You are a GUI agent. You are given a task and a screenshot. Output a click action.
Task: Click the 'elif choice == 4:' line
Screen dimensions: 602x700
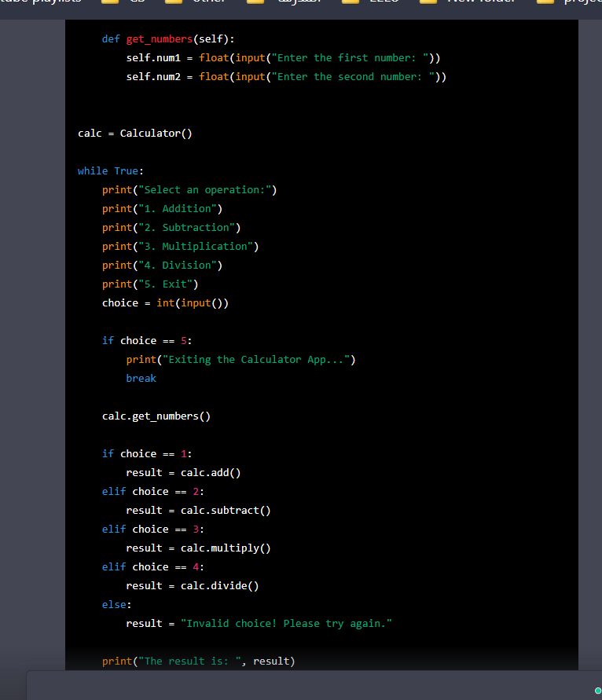coord(152,567)
